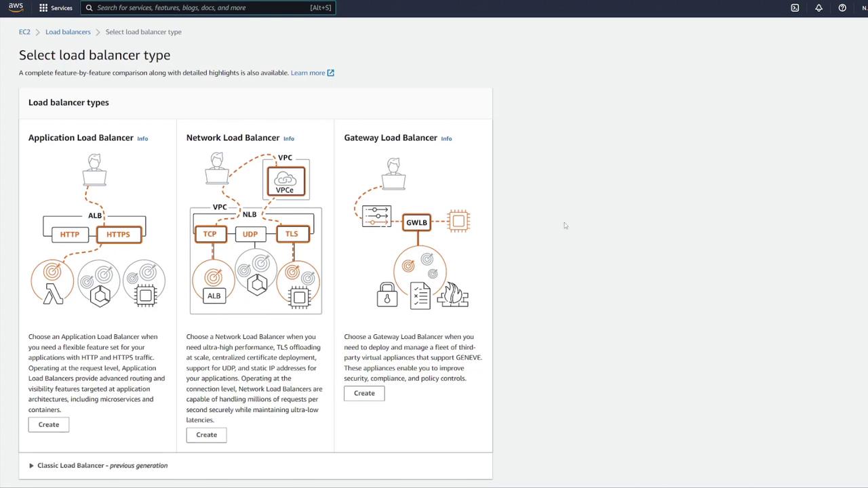Show Info for Gateway Load Balancer
This screenshot has width=868, height=488.
(446, 138)
